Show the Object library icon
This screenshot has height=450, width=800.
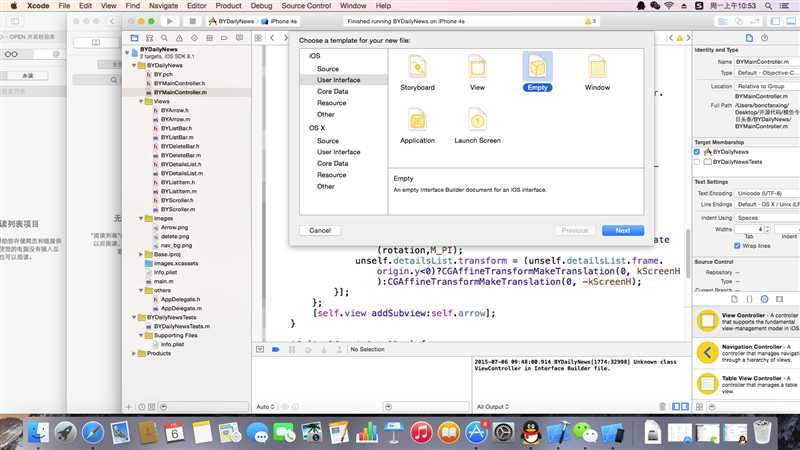pyautogui.click(x=764, y=299)
